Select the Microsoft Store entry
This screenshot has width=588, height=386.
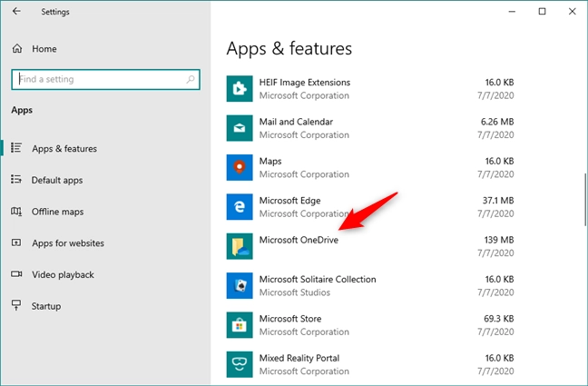coord(370,325)
